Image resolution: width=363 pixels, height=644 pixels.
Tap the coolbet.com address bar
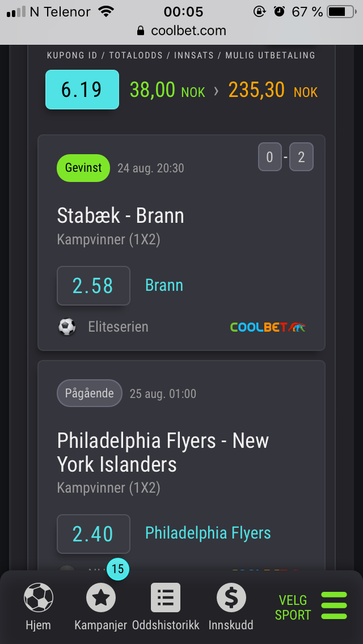point(181,31)
